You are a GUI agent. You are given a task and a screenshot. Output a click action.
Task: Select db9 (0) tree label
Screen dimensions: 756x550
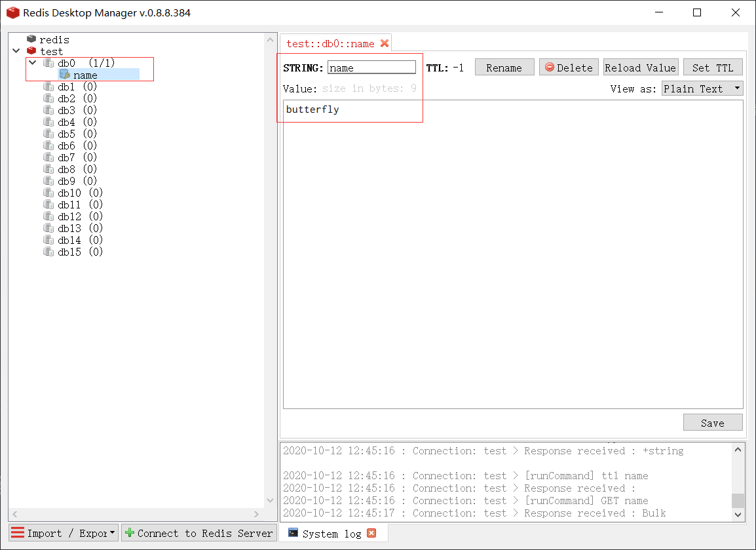77,181
